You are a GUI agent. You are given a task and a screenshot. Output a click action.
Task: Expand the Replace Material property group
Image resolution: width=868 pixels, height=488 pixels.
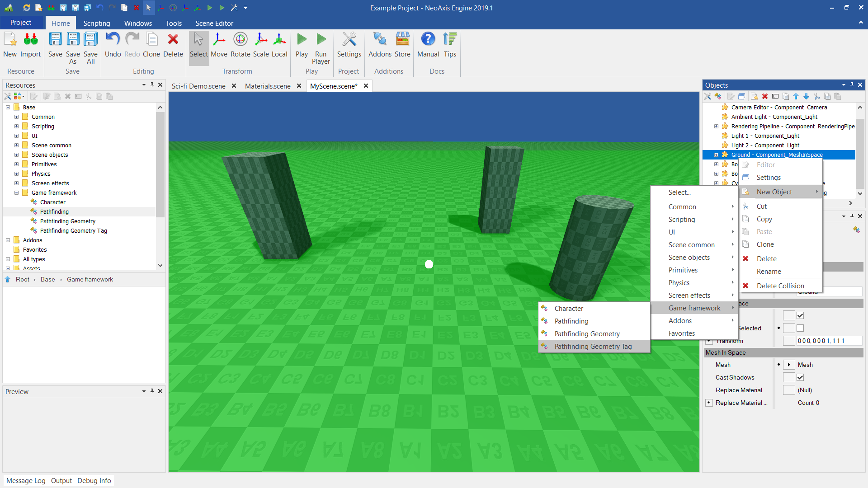(709, 403)
